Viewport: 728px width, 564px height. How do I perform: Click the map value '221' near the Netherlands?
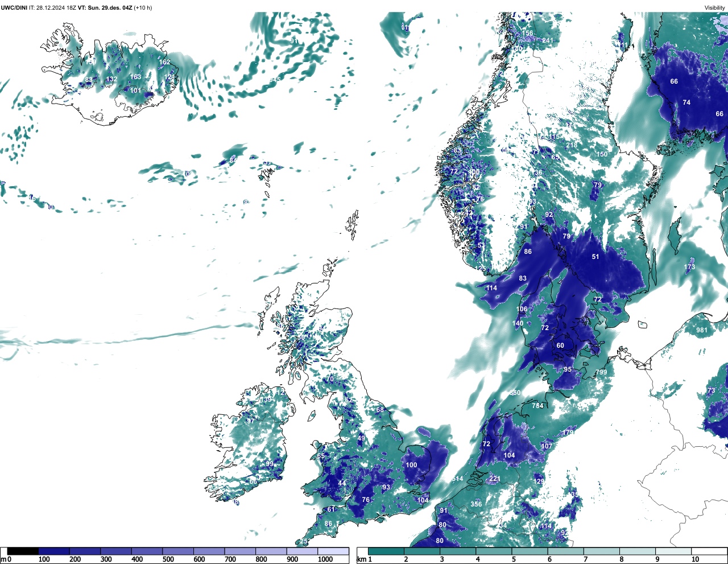point(495,479)
